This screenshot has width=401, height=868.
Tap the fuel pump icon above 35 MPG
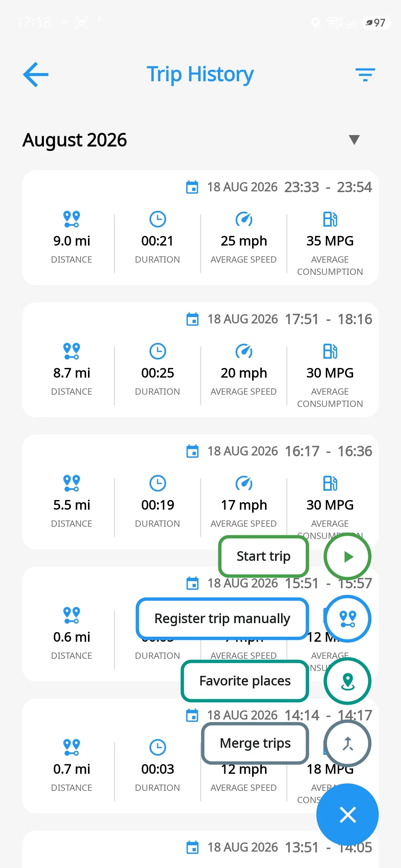(330, 219)
